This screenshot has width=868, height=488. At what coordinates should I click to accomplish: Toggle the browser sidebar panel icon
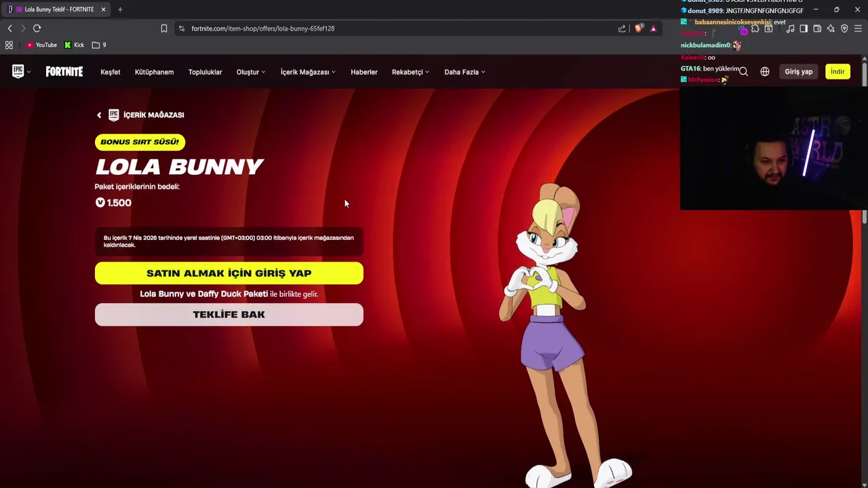[x=804, y=28]
